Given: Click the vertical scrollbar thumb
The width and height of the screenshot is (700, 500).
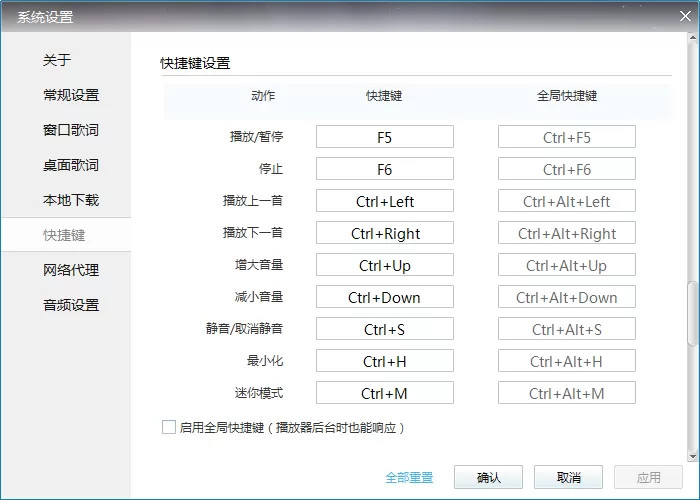Looking at the screenshot, I should point(693,313).
